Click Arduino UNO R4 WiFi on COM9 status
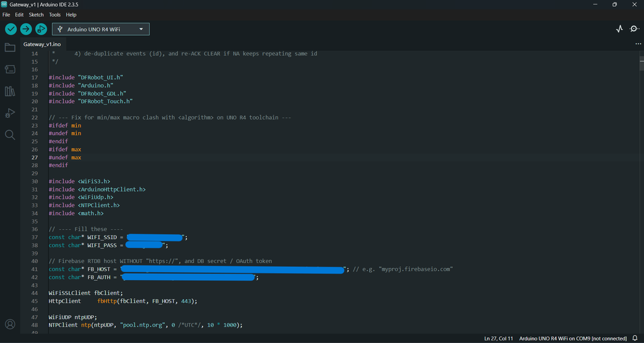Screen dimensions: 644x343 [x=573, y=339]
